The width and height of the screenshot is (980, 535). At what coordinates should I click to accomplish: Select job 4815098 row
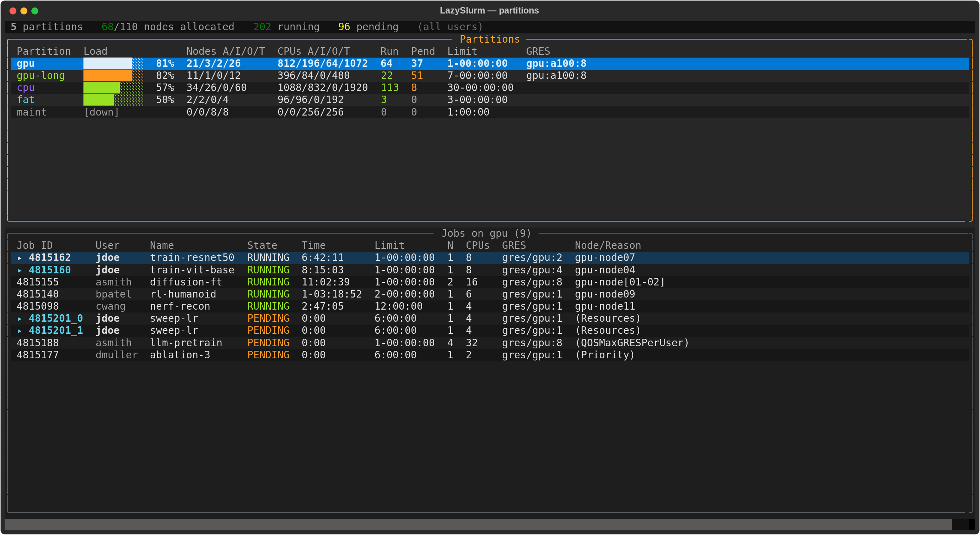pyautogui.click(x=490, y=306)
